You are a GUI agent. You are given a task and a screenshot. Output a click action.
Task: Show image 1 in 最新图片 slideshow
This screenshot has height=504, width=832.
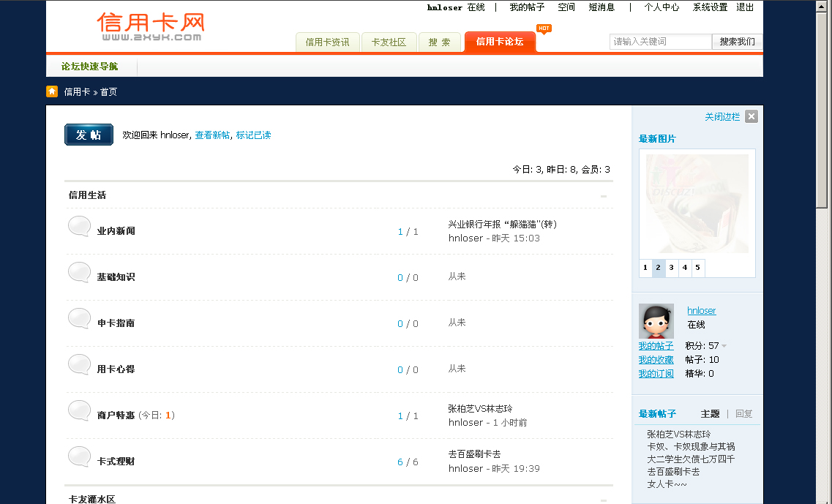pyautogui.click(x=645, y=268)
